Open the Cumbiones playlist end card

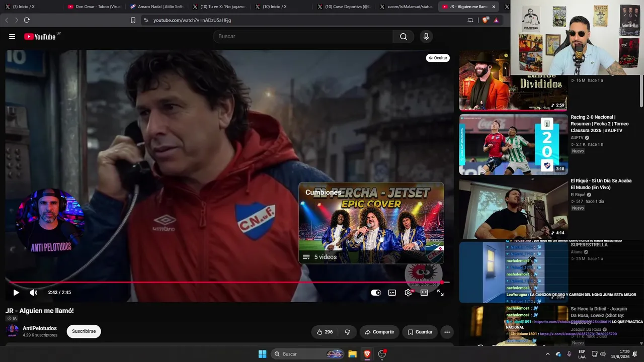coord(371,223)
